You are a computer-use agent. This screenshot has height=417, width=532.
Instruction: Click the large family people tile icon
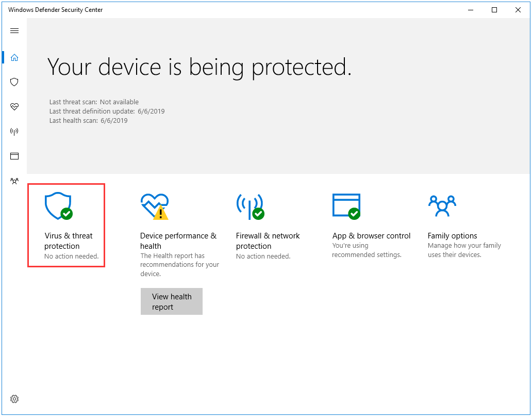pos(442,206)
